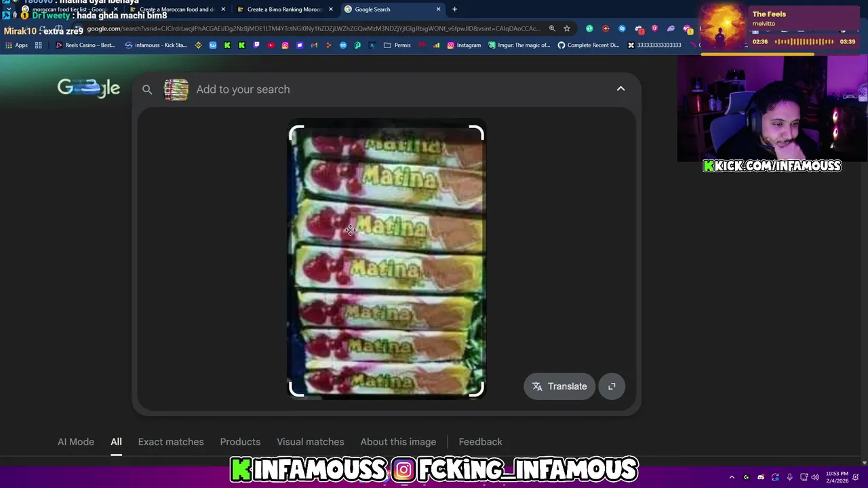The height and width of the screenshot is (488, 868).
Task: Show hidden system tray icons chevron
Action: (732, 477)
